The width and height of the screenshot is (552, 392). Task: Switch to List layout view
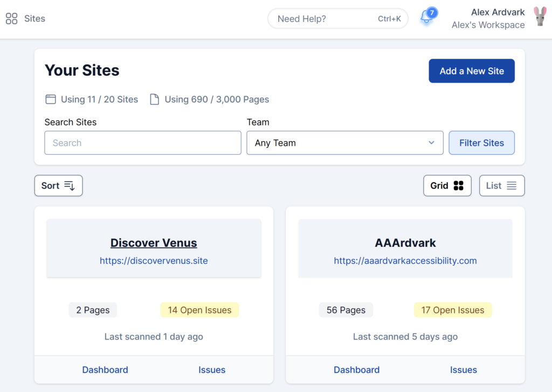tap(501, 185)
